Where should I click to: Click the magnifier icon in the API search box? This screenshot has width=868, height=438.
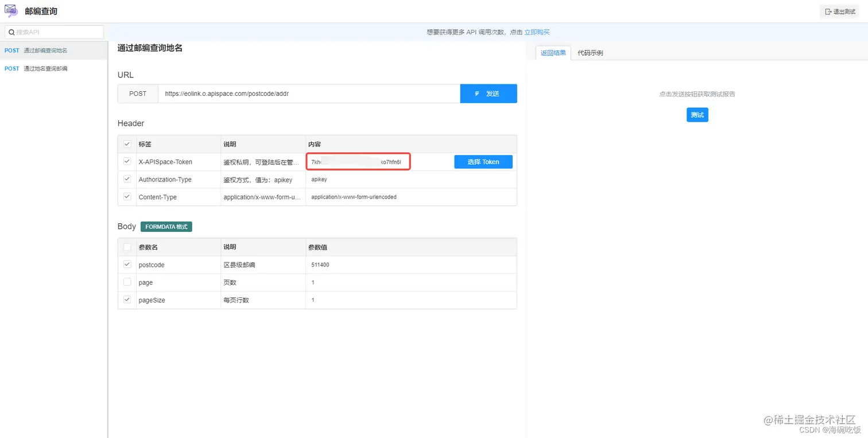click(11, 32)
